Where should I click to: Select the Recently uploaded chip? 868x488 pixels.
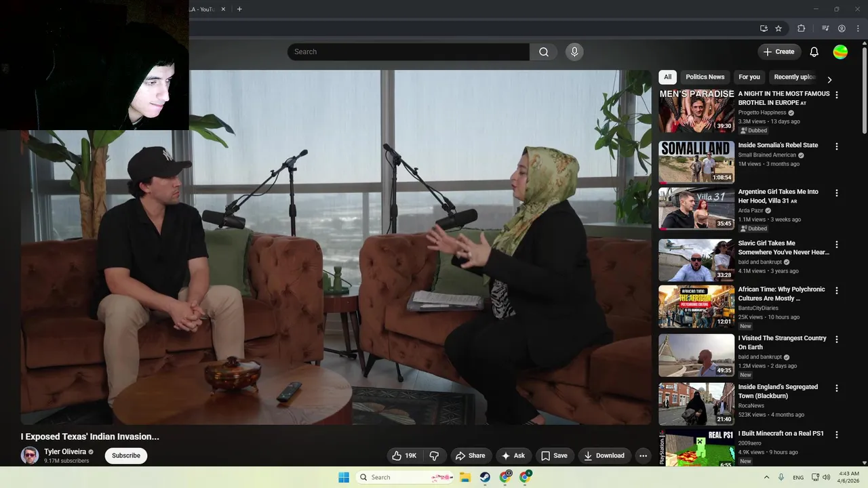[x=794, y=77]
